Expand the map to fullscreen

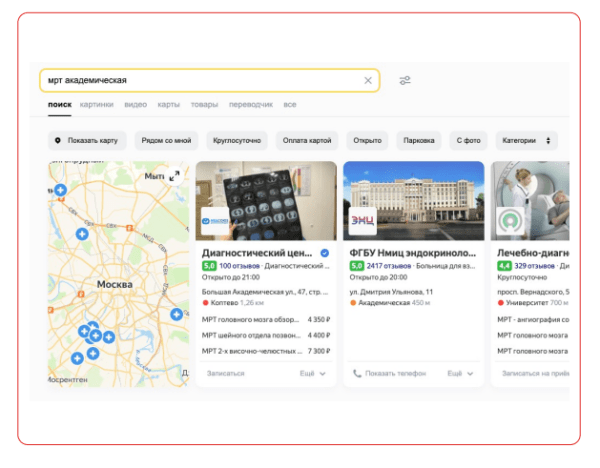(174, 176)
